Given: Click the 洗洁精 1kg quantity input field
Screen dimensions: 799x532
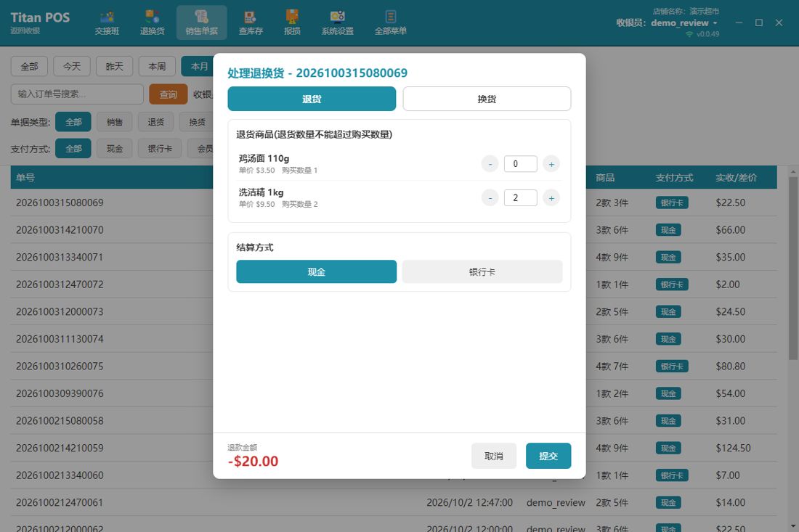Looking at the screenshot, I should [520, 198].
